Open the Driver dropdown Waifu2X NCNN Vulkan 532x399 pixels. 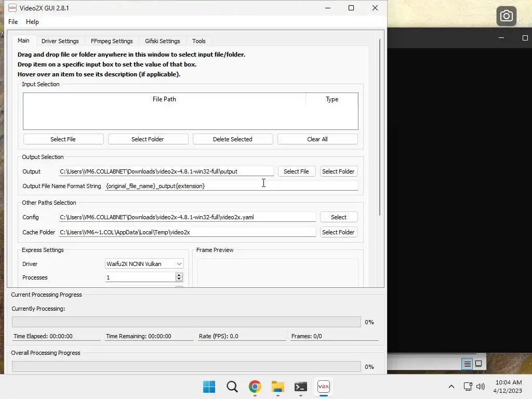(x=144, y=263)
